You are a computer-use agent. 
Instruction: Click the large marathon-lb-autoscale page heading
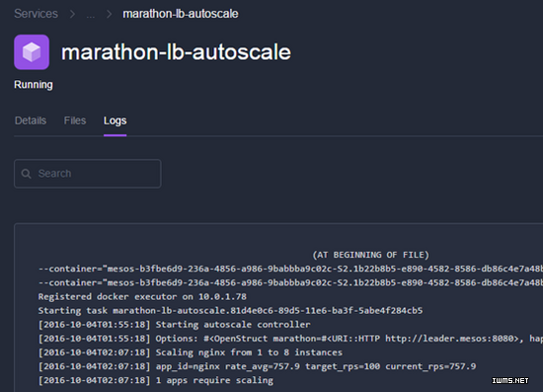click(176, 52)
